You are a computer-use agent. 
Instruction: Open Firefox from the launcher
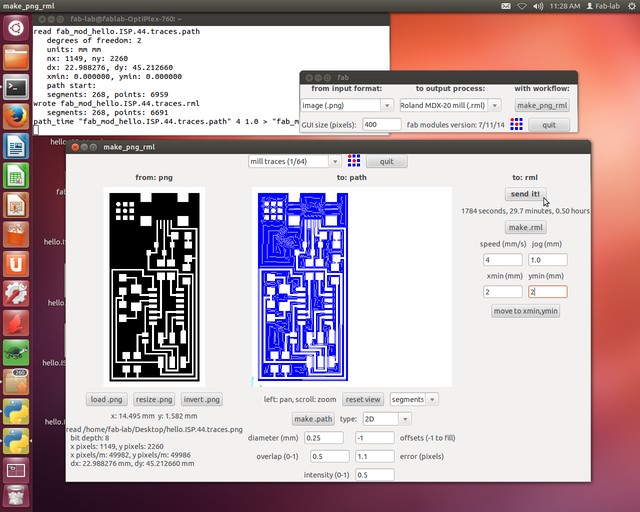(16, 116)
